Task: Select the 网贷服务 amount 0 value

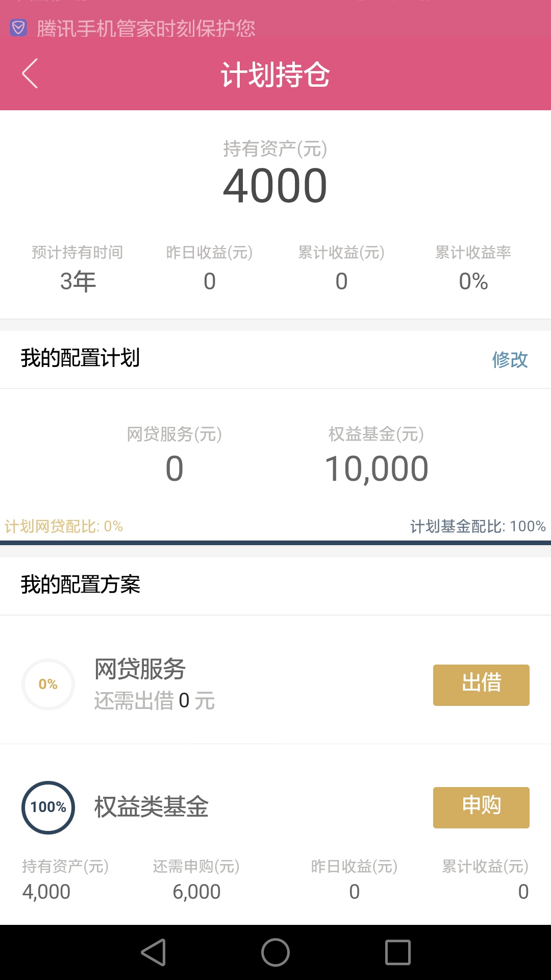Action: coord(174,469)
